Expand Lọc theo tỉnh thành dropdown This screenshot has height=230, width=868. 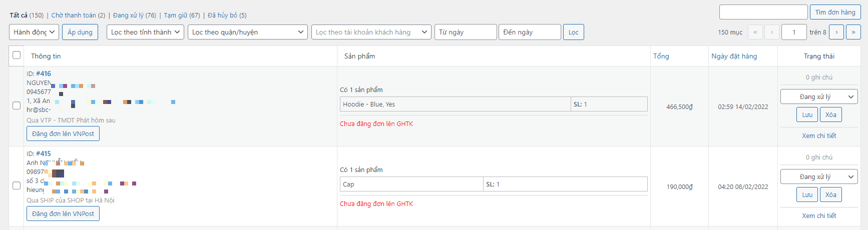point(145,32)
